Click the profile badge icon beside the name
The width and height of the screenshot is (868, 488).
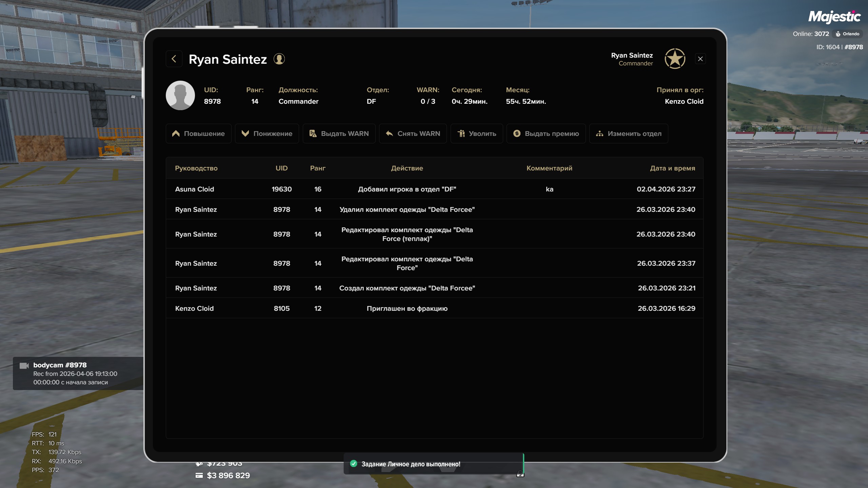(x=279, y=59)
